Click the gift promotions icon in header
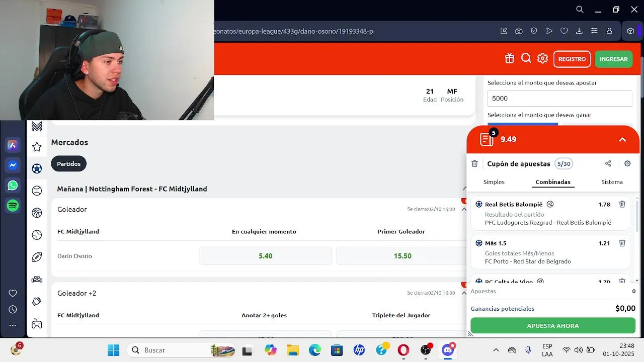The width and height of the screenshot is (644, 362). click(x=510, y=58)
